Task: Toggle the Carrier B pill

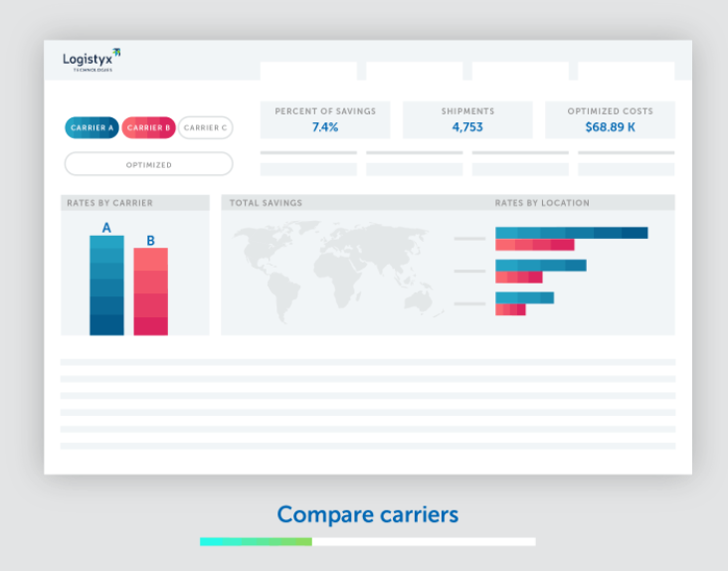Action: click(148, 127)
